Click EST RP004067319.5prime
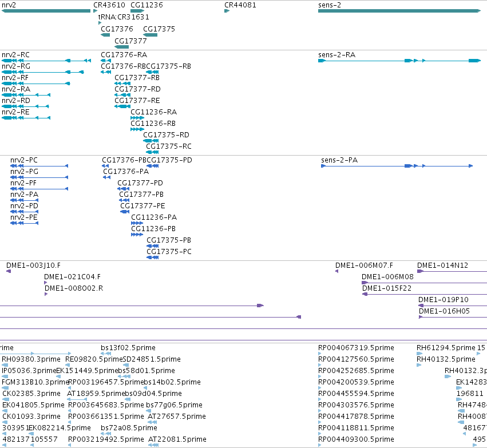 pos(357,348)
